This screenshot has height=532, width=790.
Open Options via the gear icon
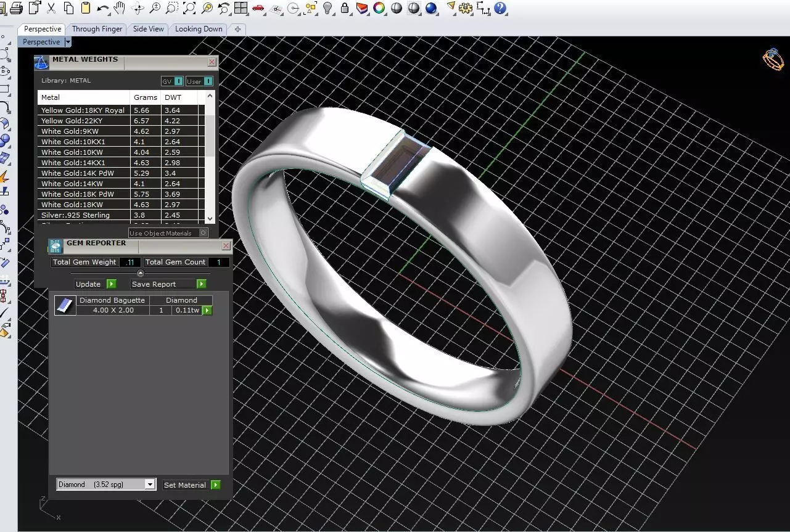pyautogui.click(x=466, y=8)
